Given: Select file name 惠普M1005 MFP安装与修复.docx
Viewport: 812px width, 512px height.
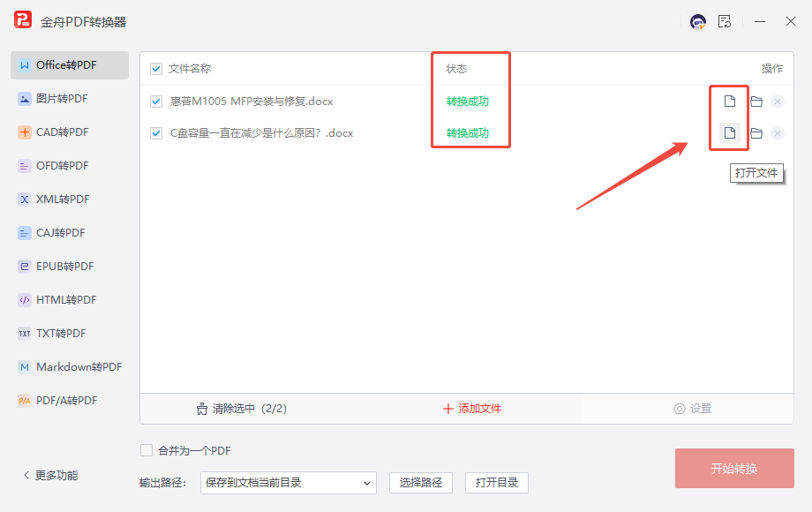Looking at the screenshot, I should click(252, 102).
